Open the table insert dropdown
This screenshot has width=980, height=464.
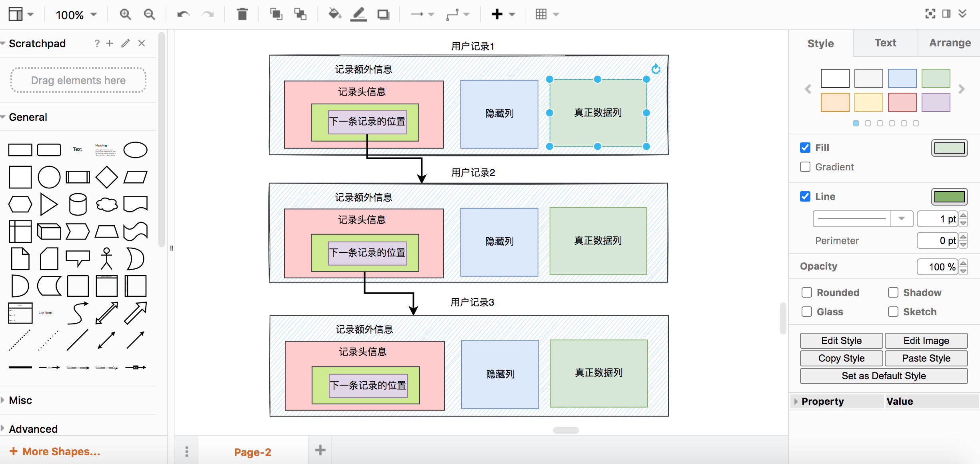[x=547, y=14]
